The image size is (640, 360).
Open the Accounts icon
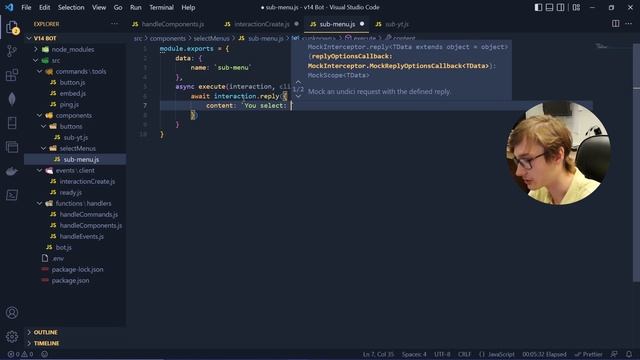tap(12, 313)
